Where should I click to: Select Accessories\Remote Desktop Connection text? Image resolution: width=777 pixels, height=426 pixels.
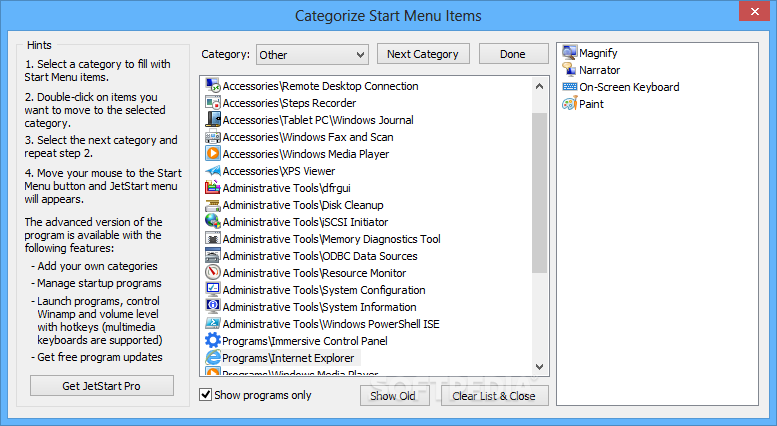tap(321, 86)
